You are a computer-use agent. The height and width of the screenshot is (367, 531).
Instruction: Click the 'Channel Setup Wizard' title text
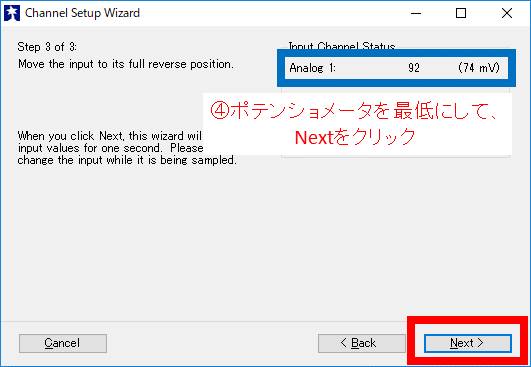click(82, 13)
